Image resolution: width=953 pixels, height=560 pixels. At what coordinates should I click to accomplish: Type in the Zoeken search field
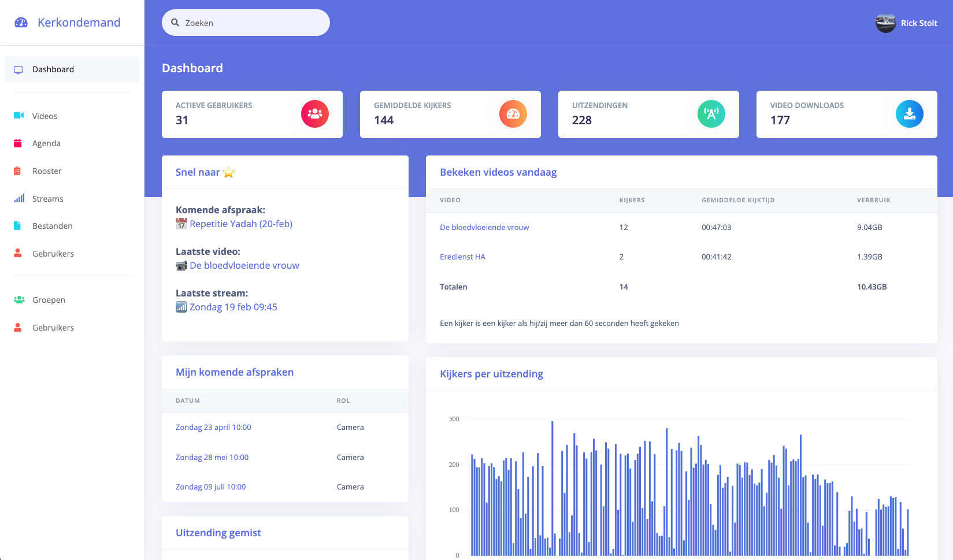(254, 23)
